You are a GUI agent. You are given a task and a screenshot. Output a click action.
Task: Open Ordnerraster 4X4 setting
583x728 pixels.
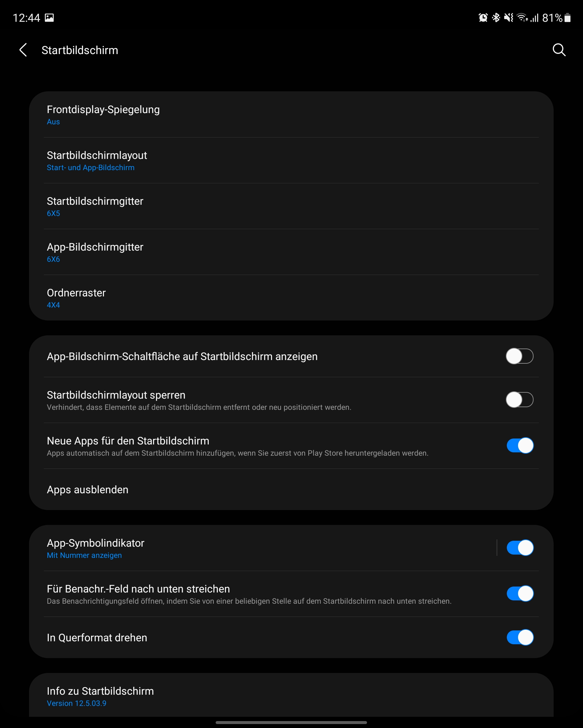[x=76, y=298]
